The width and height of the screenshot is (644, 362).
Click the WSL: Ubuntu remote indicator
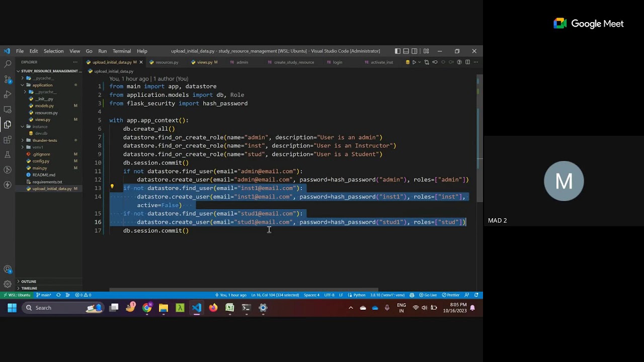coord(17,295)
